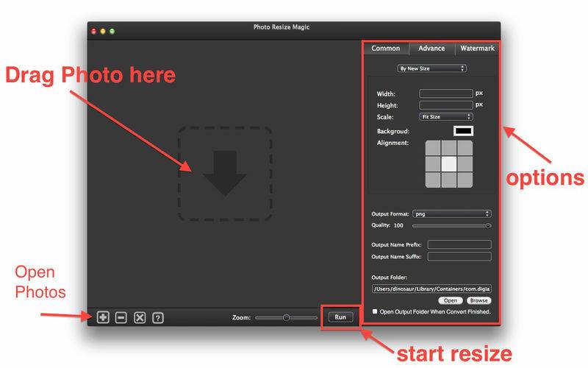Select bottom-left alignment cell
The image size is (588, 368).
[433, 180]
